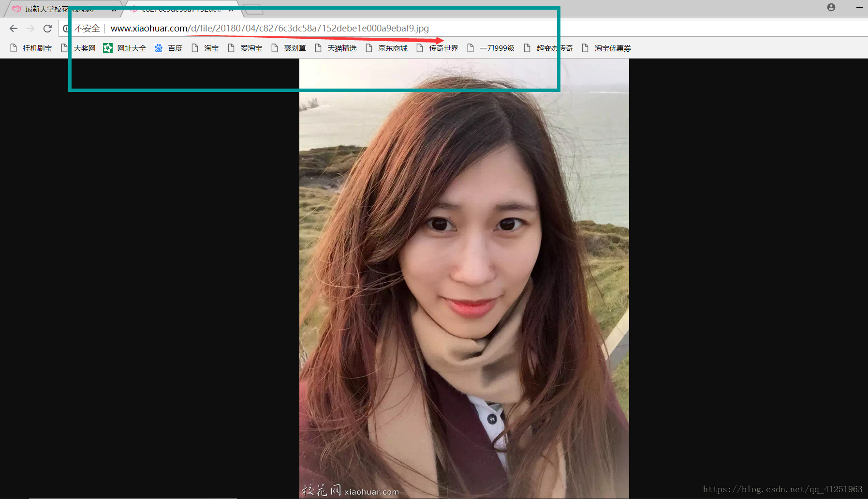Open the 淘宝优惠券 bookmark
The image size is (868, 499).
[612, 48]
